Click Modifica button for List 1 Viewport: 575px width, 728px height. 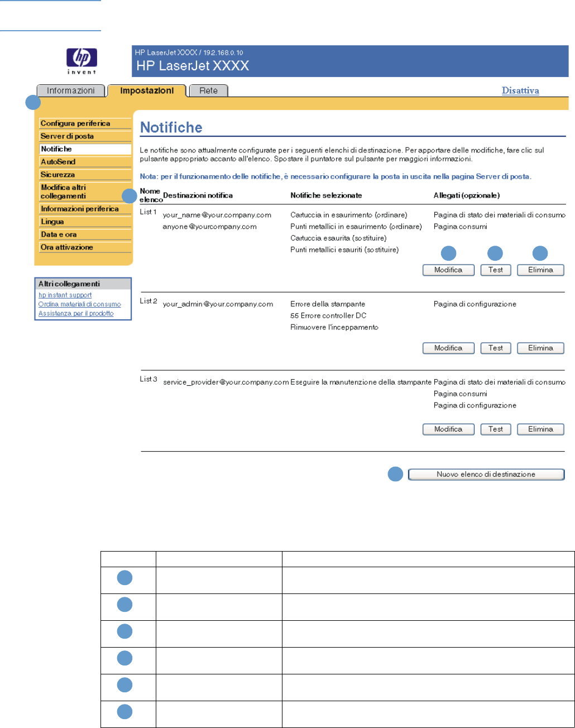pyautogui.click(x=448, y=270)
